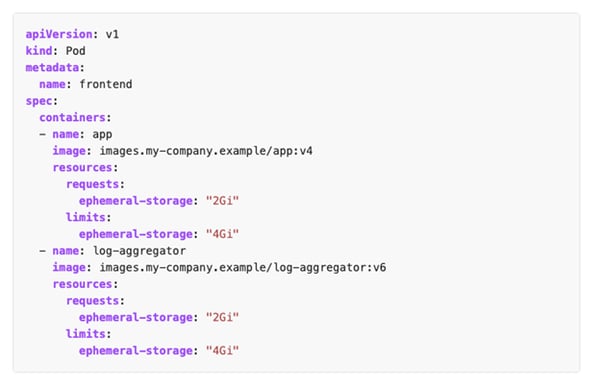This screenshot has width=600, height=387.
Task: Place cursor on the frontend name value
Action: 106,84
